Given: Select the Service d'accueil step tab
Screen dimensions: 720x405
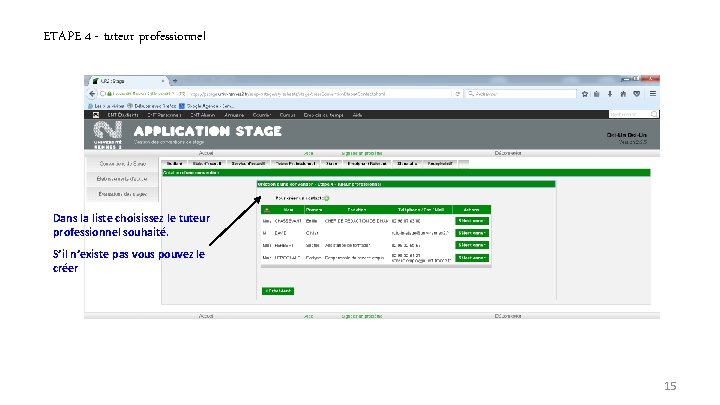Looking at the screenshot, I should point(248,163).
